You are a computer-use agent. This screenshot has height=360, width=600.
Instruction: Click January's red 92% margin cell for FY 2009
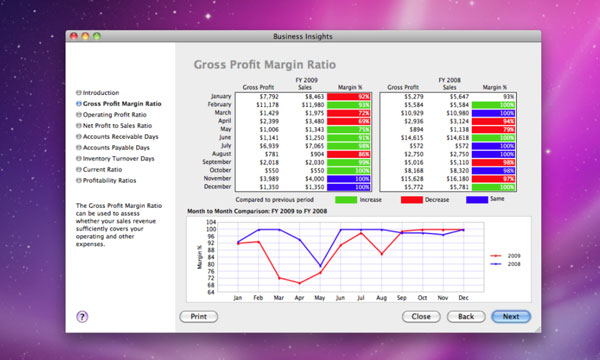349,96
